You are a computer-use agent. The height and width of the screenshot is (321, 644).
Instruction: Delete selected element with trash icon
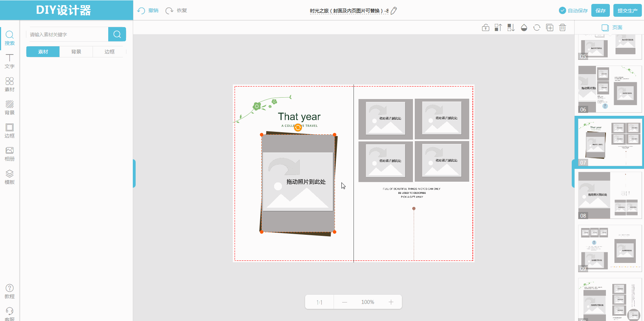pos(562,28)
